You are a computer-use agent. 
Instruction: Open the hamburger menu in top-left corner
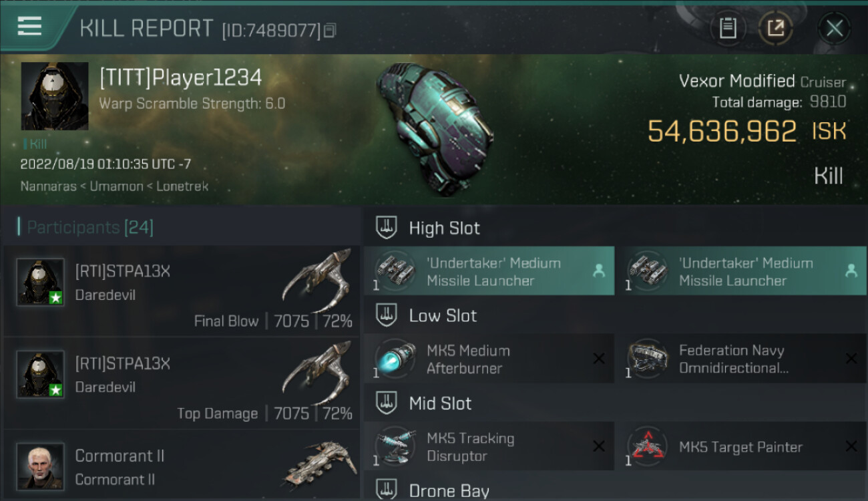coord(29,26)
